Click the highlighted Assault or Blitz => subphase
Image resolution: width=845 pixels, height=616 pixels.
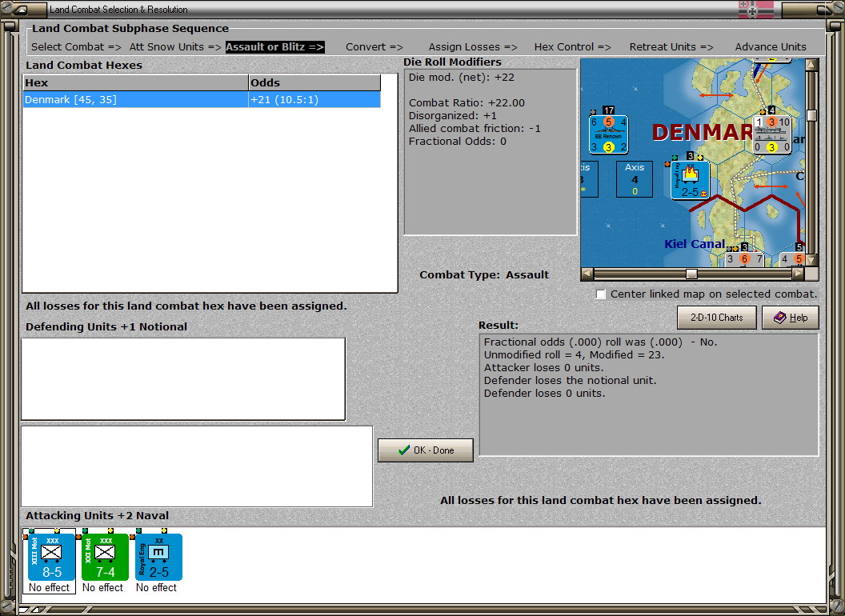click(x=274, y=47)
